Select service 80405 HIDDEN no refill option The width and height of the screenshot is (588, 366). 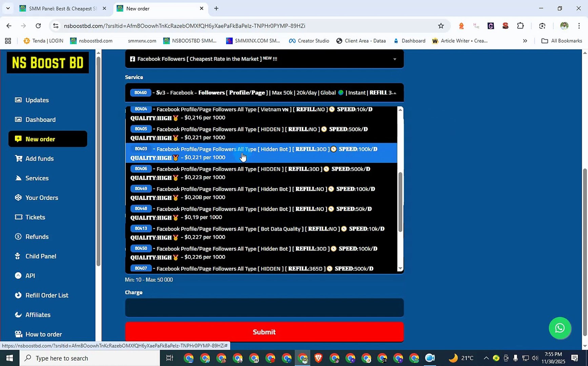point(261,133)
